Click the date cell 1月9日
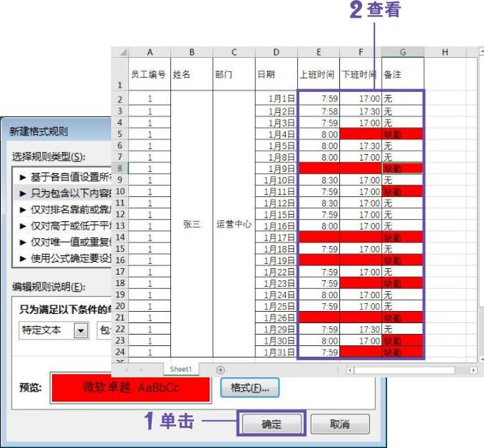484x448 pixels. [277, 168]
